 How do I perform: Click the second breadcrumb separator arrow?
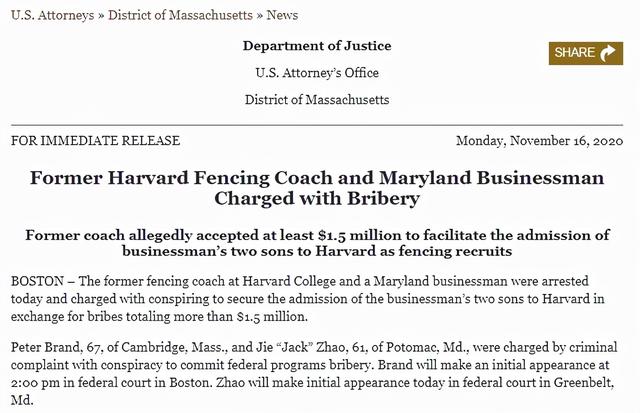(x=260, y=16)
